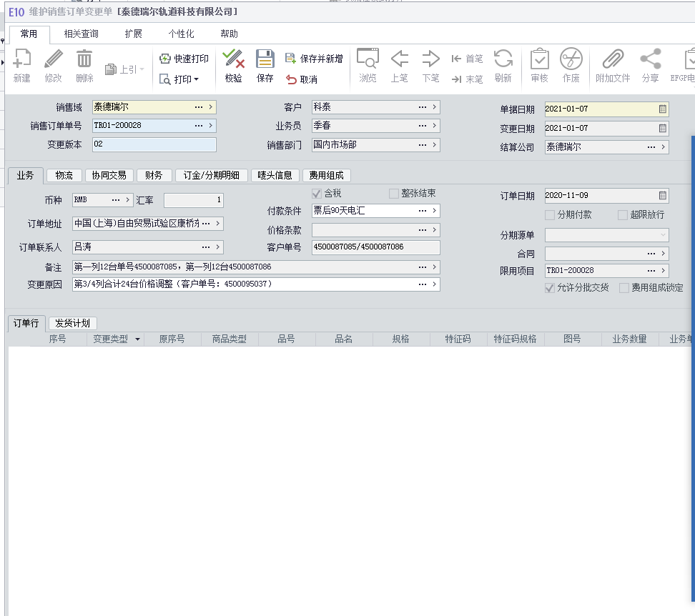Jump to first record 首笔
This screenshot has height=616, width=695.
click(467, 59)
